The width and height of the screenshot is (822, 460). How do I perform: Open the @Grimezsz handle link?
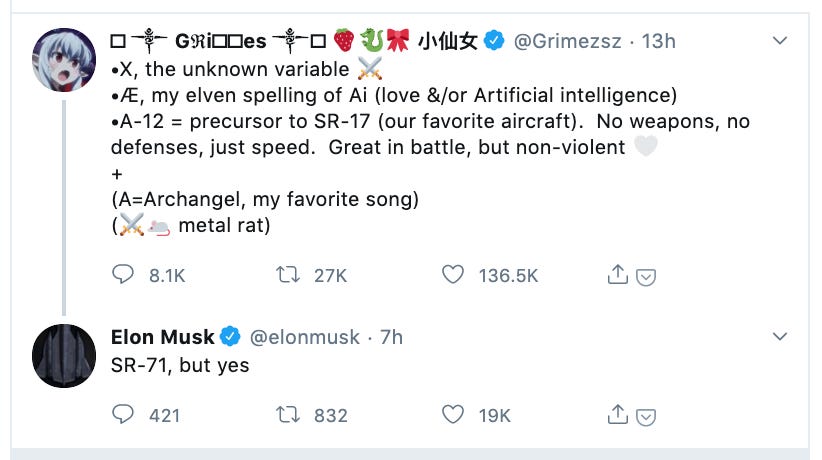point(567,41)
